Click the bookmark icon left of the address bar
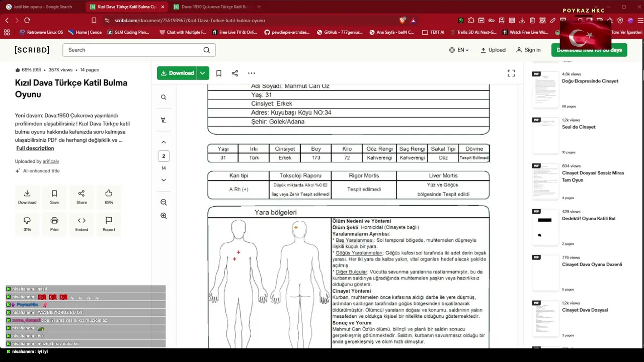This screenshot has width=644, height=362. click(94, 20)
